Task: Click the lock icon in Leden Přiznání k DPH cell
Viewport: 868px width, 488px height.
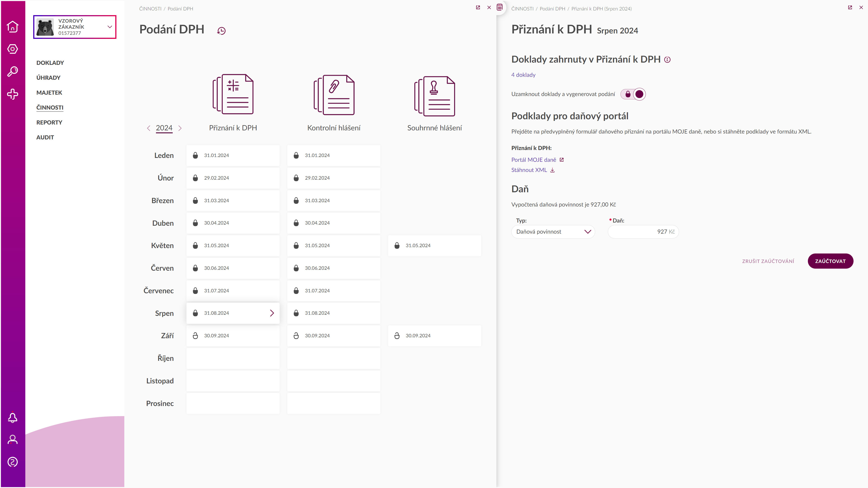Action: pyautogui.click(x=195, y=155)
